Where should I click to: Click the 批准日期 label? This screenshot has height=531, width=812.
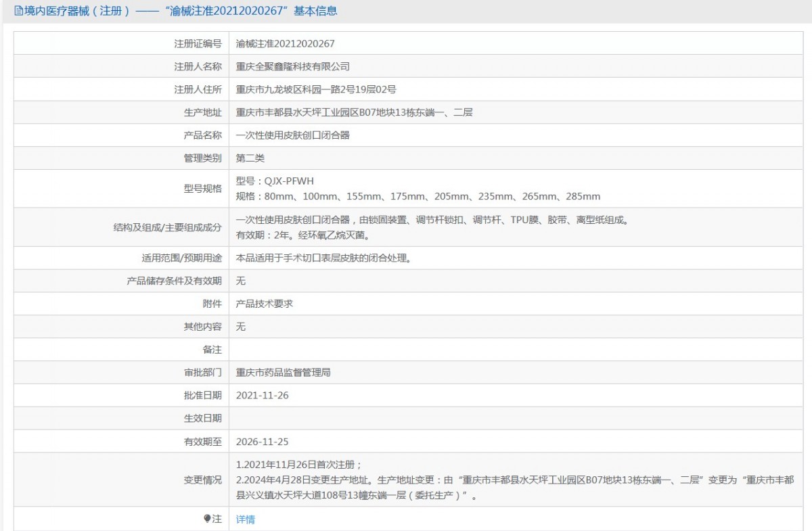(x=202, y=396)
